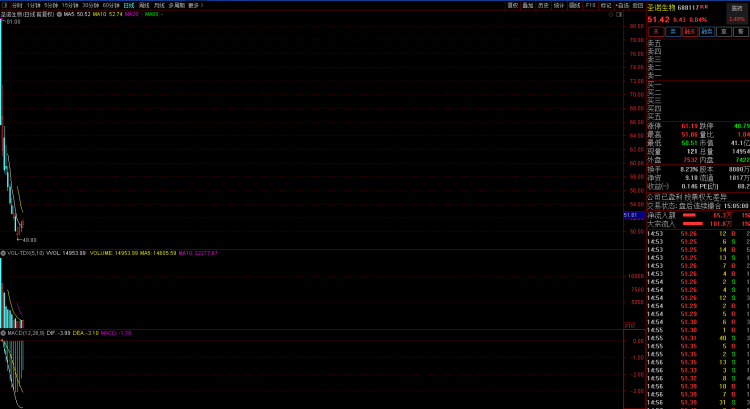Click the MA10 52.74 legend label

click(x=108, y=14)
